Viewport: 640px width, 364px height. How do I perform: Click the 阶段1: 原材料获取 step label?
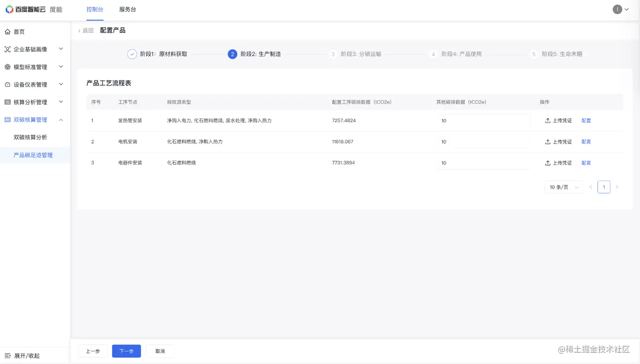coord(164,54)
